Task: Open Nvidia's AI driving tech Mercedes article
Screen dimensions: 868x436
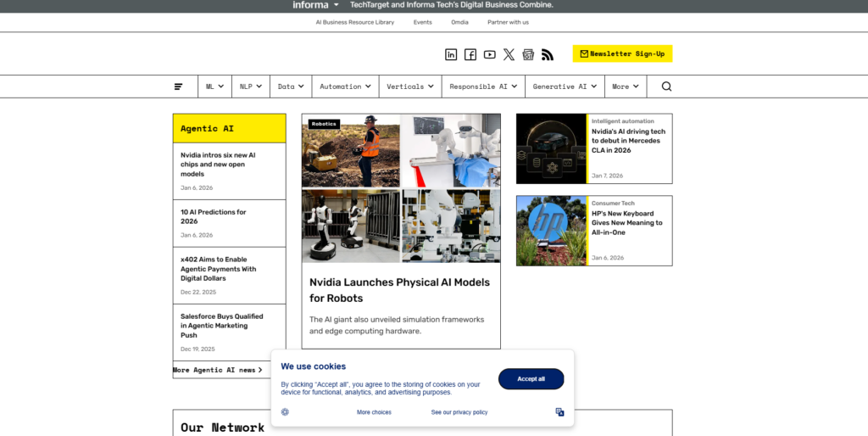Action: coord(628,141)
